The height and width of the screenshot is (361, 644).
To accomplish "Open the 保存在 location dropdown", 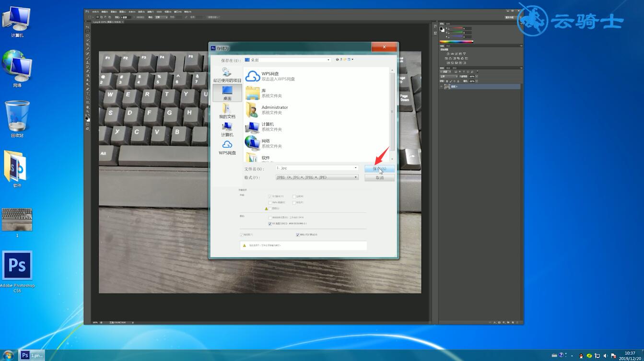I will coord(287,60).
